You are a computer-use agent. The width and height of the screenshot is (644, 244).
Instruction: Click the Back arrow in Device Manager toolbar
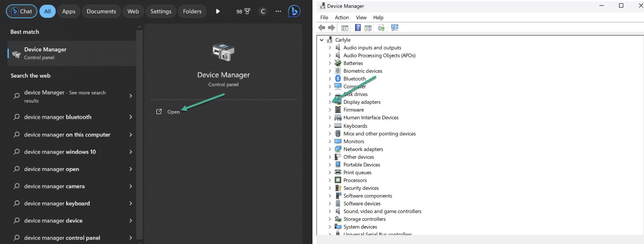coord(322,28)
